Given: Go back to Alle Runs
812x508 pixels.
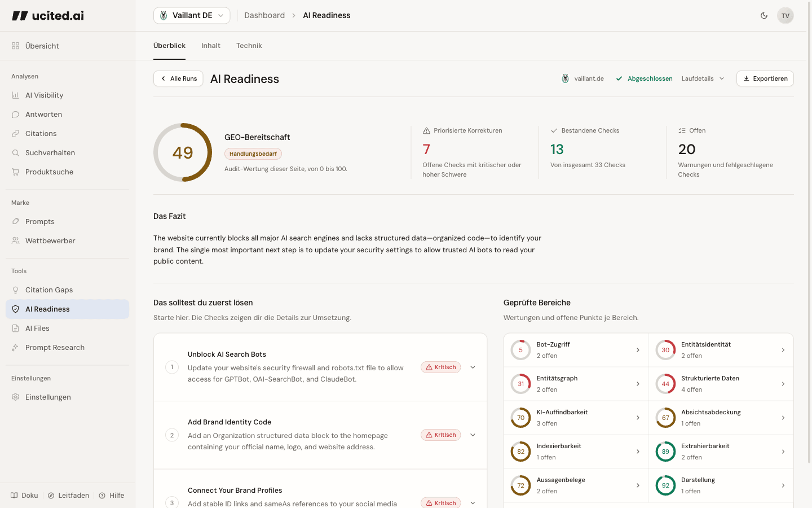Looking at the screenshot, I should point(178,79).
